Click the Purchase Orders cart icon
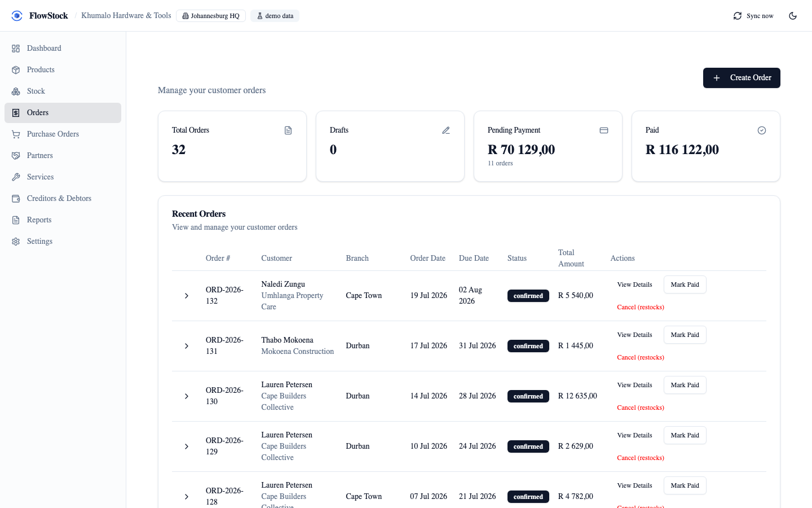The image size is (812, 508). 16,134
